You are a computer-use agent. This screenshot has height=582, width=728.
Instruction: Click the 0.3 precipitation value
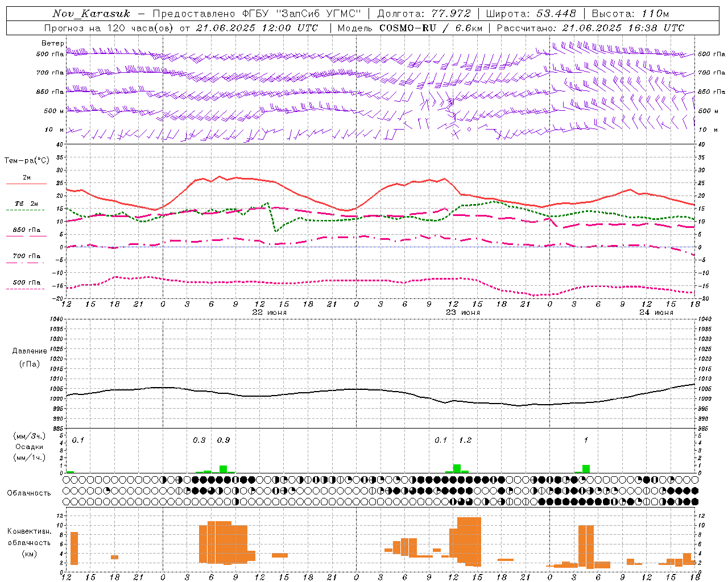[199, 440]
